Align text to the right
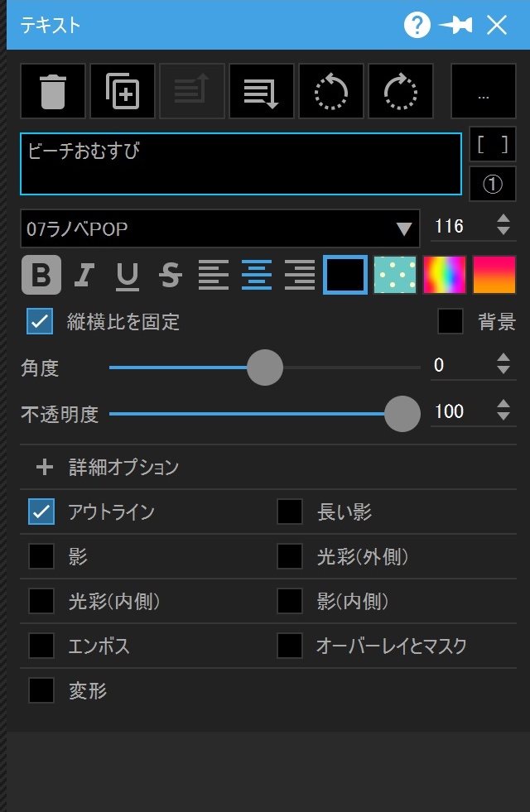The height and width of the screenshot is (812, 530). [299, 275]
